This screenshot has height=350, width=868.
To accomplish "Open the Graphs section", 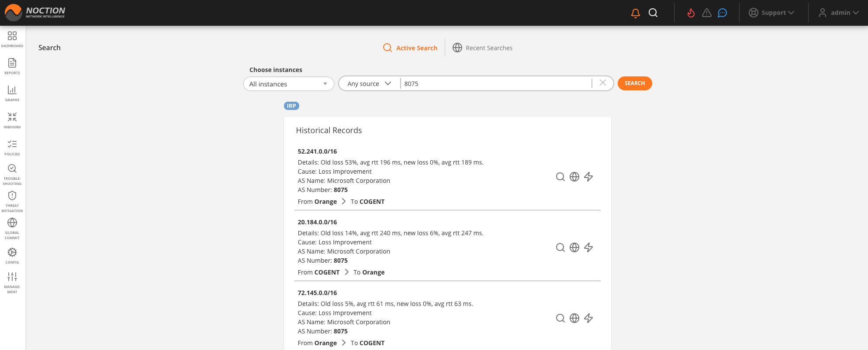I will coord(12,93).
